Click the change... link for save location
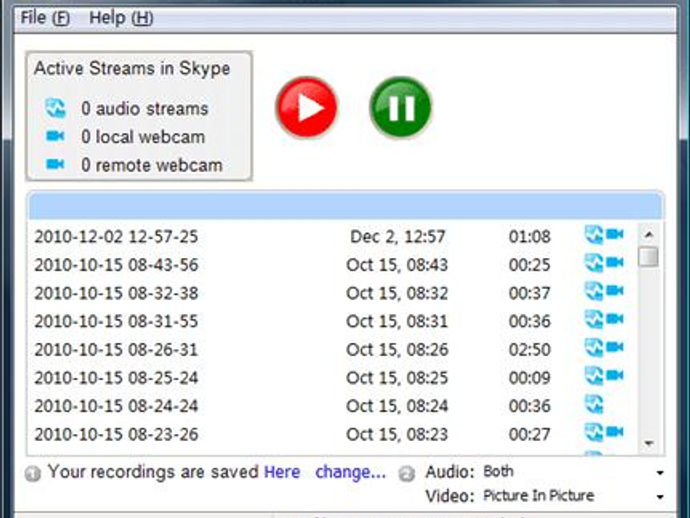This screenshot has height=518, width=690. pyautogui.click(x=351, y=472)
